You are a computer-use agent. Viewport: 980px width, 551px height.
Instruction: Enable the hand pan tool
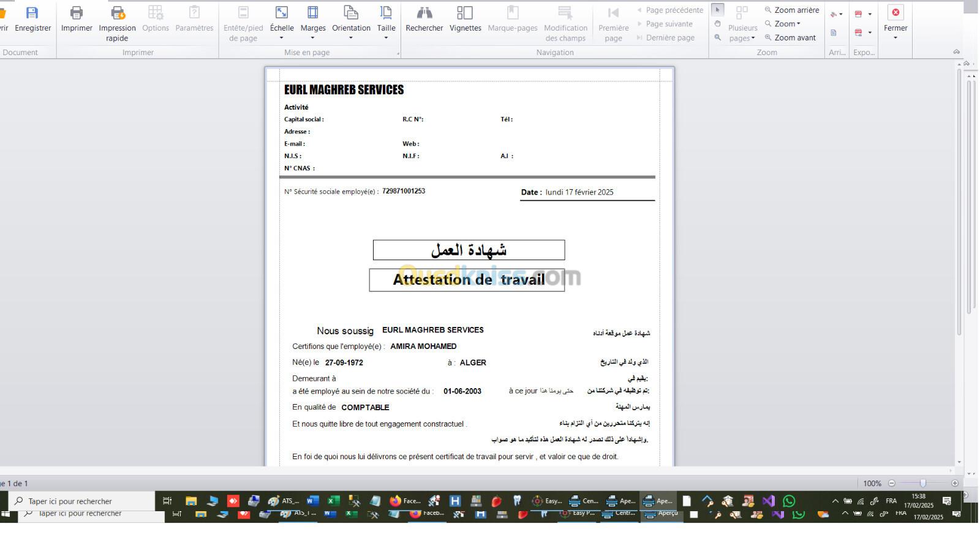[717, 24]
